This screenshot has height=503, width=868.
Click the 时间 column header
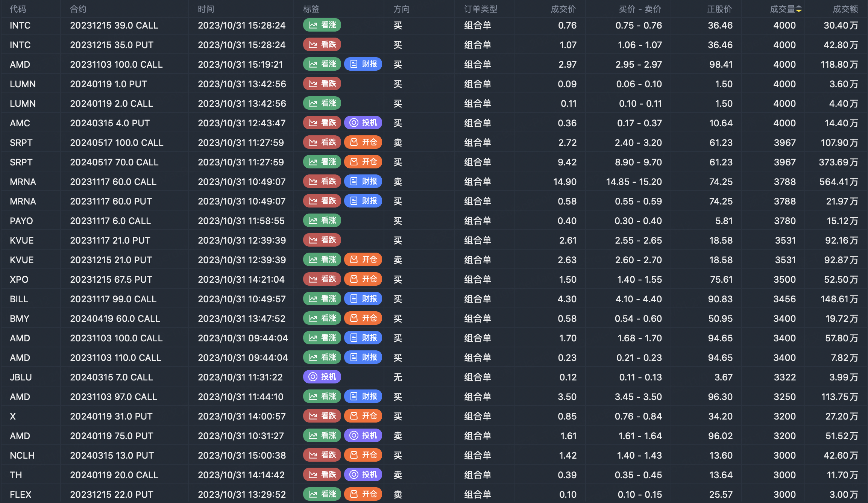tap(206, 9)
